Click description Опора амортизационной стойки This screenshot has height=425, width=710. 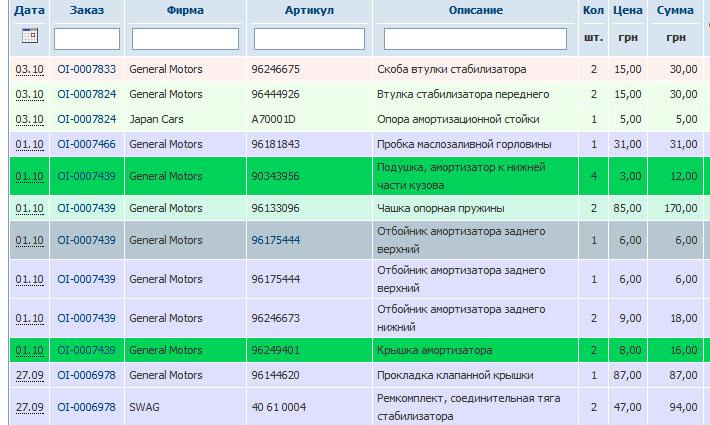pyautogui.click(x=458, y=119)
